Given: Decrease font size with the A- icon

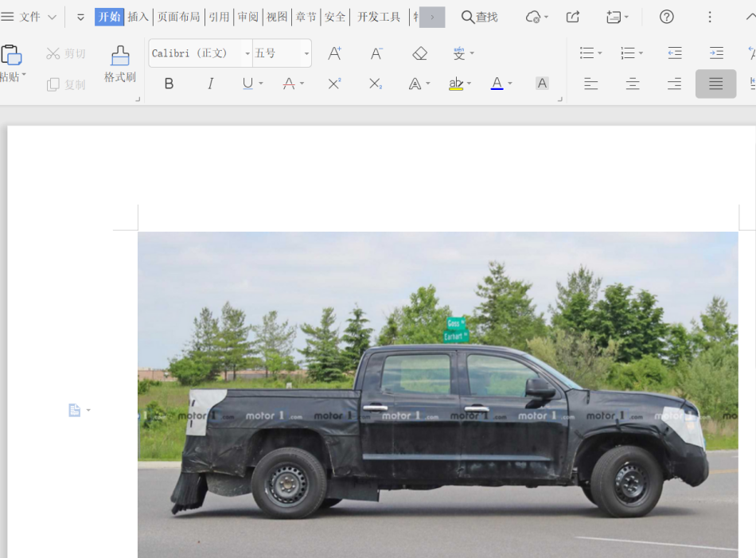Looking at the screenshot, I should [x=377, y=53].
